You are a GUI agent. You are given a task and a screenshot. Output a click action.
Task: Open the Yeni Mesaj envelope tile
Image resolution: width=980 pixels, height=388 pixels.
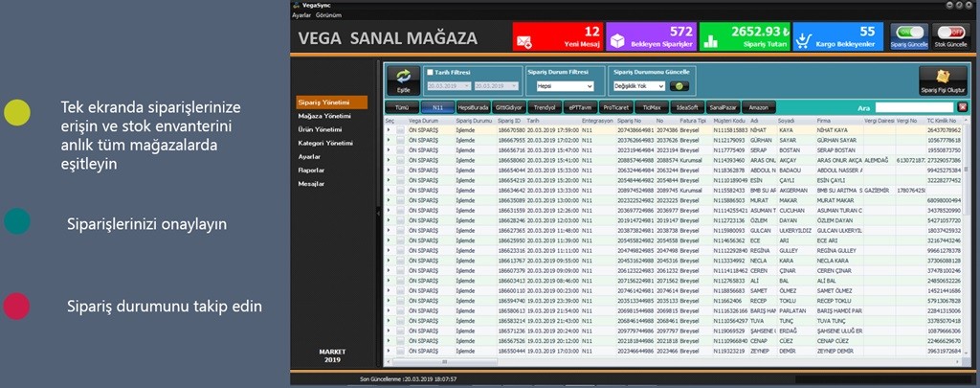point(558,37)
